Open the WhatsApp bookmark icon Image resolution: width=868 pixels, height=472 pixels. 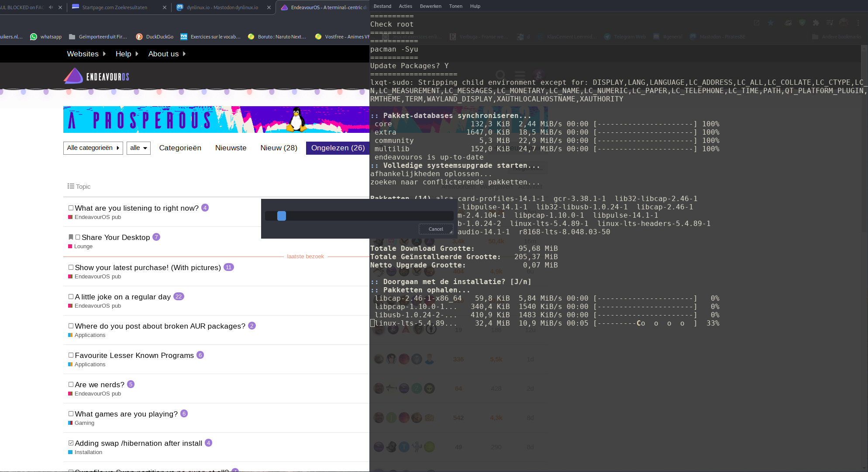click(33, 37)
